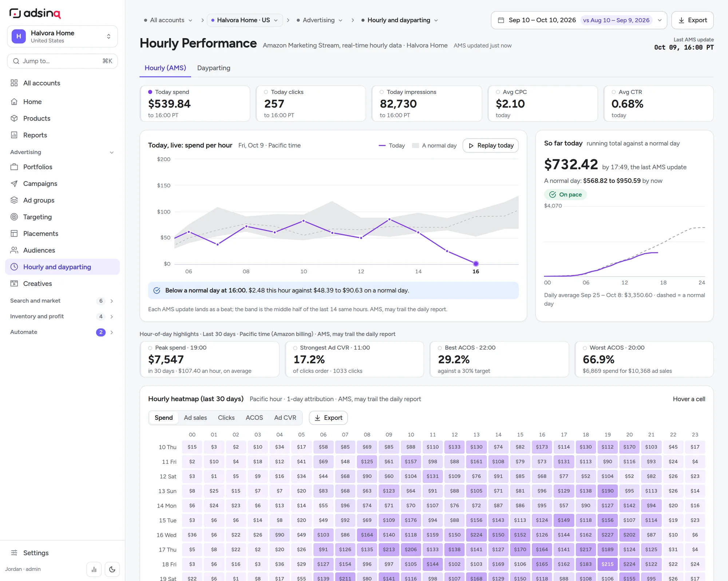Open the All accounts grid icon
This screenshot has height=581, width=728.
(14, 83)
